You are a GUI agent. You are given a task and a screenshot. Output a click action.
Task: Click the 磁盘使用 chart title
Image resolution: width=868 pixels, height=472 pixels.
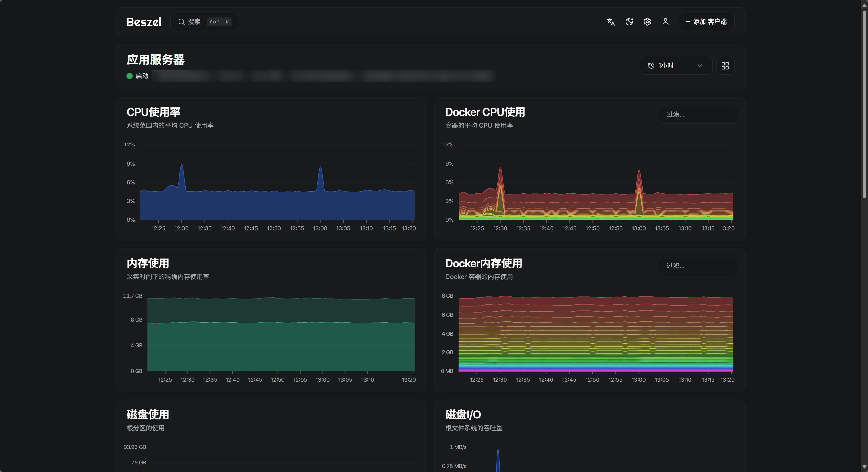148,415
